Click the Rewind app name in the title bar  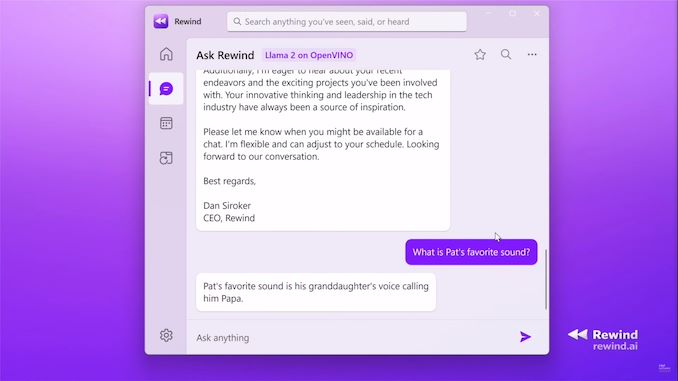[x=188, y=22]
